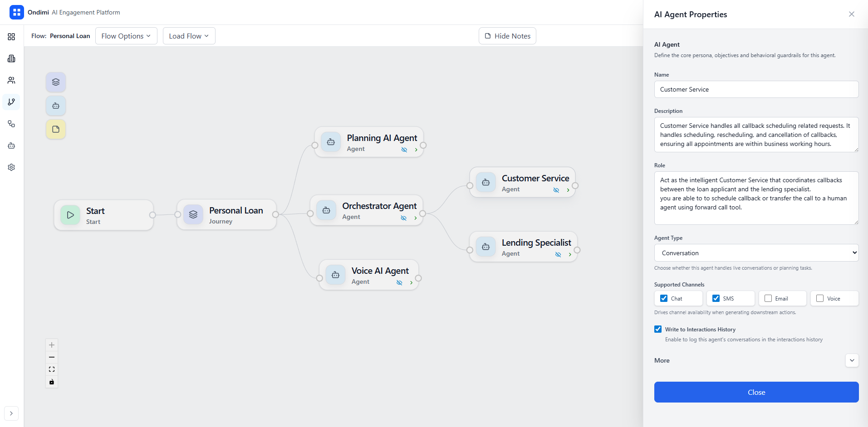Screen dimensions: 868x427
Task: Click the Hide Notes button
Action: (x=507, y=36)
